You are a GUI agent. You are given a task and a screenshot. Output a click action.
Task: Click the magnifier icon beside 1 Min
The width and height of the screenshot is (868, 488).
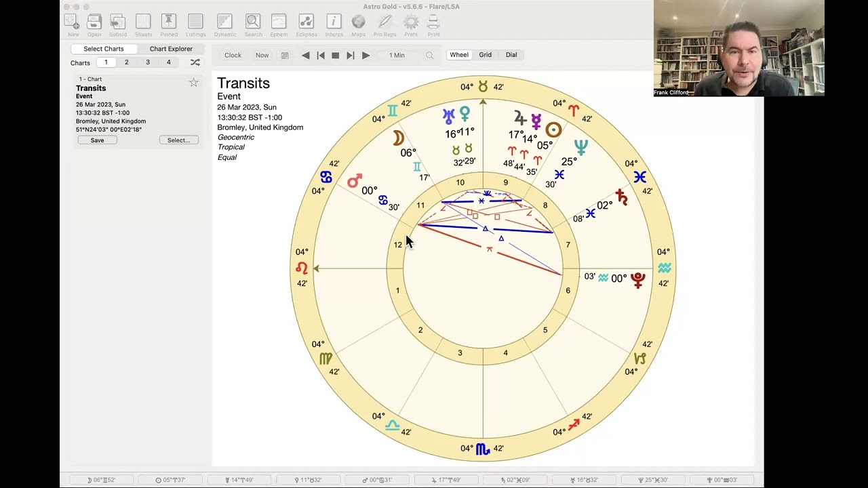tap(429, 56)
